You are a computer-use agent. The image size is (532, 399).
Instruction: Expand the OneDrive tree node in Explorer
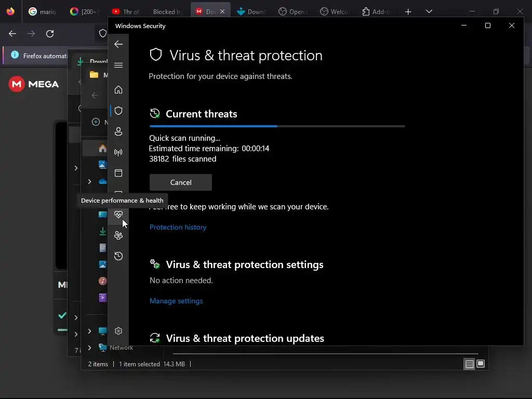[89, 181]
